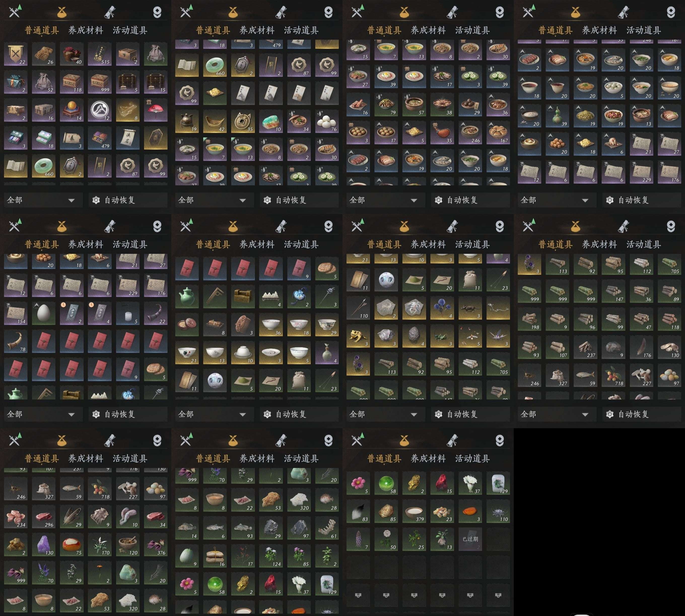Select the horn item with count 78
Viewport: 685px width, 616px height.
16,341
